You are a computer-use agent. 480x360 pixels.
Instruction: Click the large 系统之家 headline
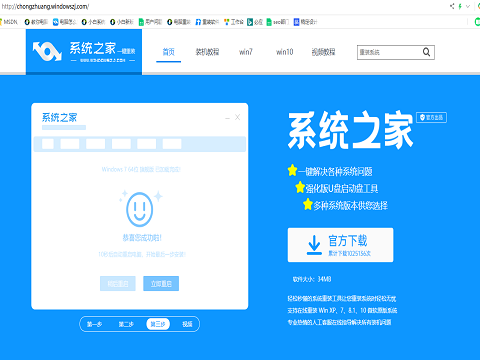(x=351, y=130)
